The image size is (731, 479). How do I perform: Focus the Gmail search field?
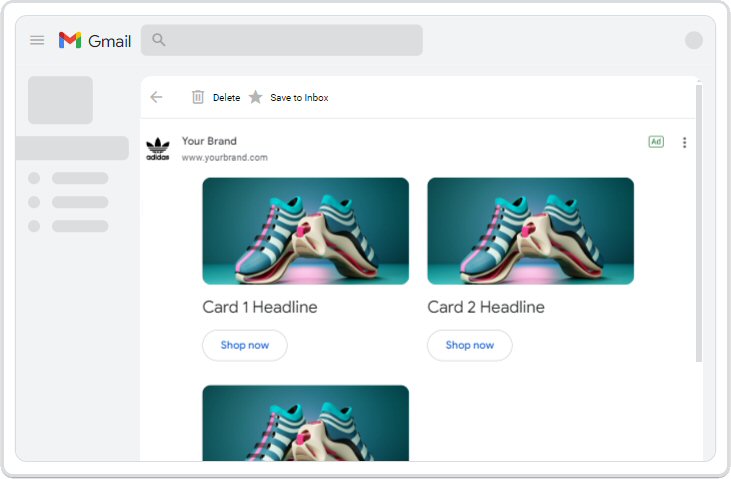click(x=282, y=40)
